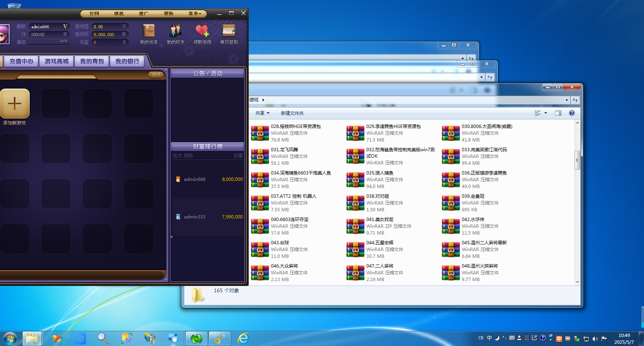
Task: Open the key tool taskbar icon
Action: tap(219, 338)
